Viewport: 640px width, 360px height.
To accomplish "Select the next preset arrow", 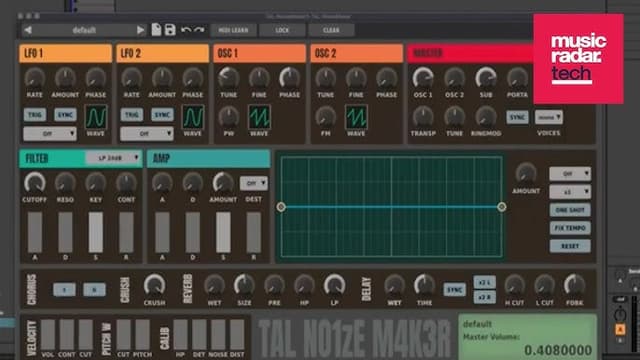I will 140,30.
